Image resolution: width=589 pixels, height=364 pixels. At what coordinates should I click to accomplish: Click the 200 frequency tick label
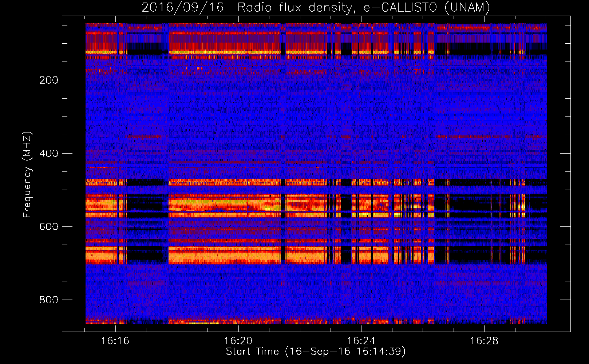point(49,80)
